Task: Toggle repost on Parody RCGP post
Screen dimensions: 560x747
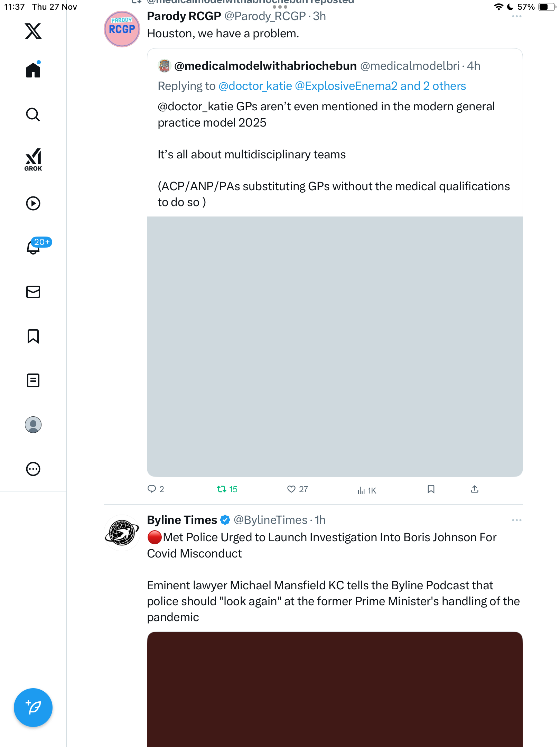Action: (221, 489)
